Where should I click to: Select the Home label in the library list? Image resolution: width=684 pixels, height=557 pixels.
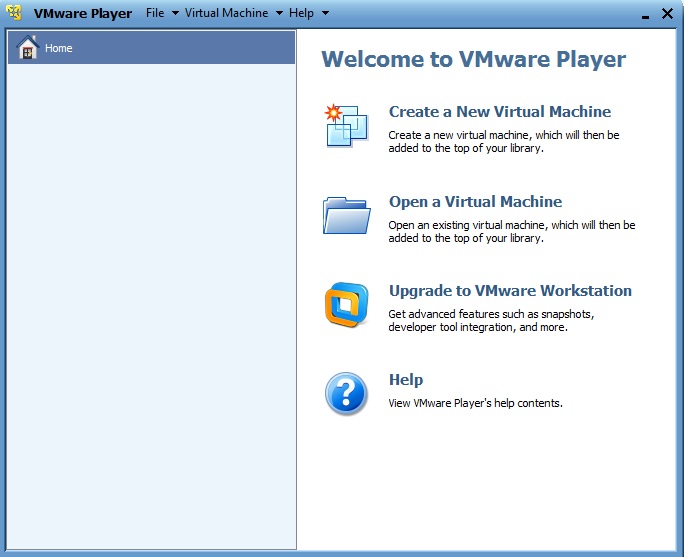59,48
